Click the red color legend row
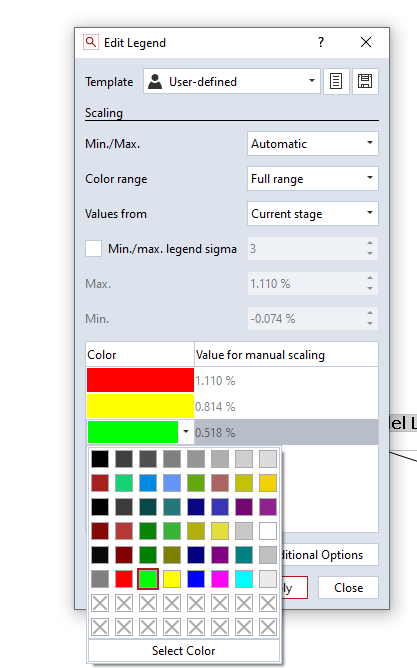This screenshot has width=417, height=668. pyautogui.click(x=232, y=380)
